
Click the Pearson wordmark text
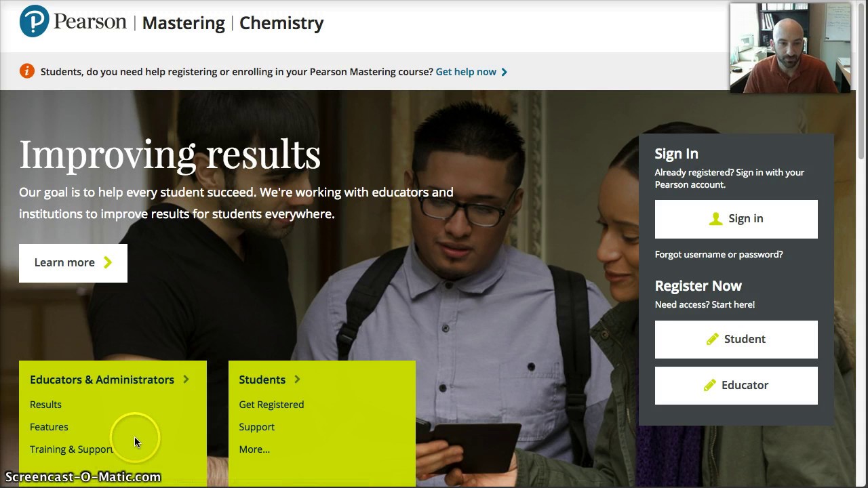click(x=90, y=22)
